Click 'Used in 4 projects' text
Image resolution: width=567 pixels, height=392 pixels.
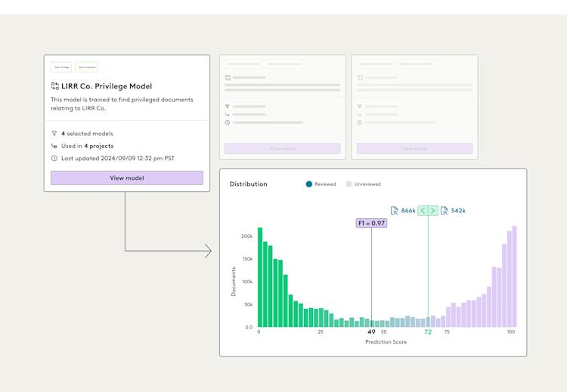coord(87,146)
